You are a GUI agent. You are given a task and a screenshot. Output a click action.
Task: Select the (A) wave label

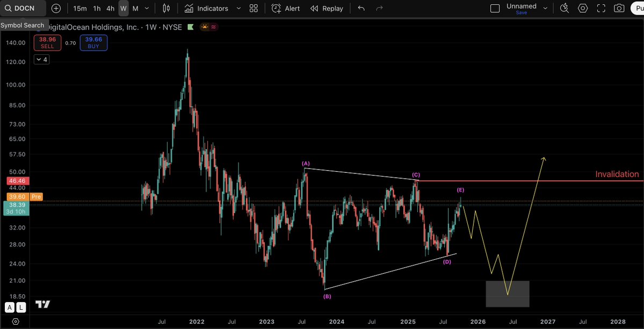click(x=306, y=163)
